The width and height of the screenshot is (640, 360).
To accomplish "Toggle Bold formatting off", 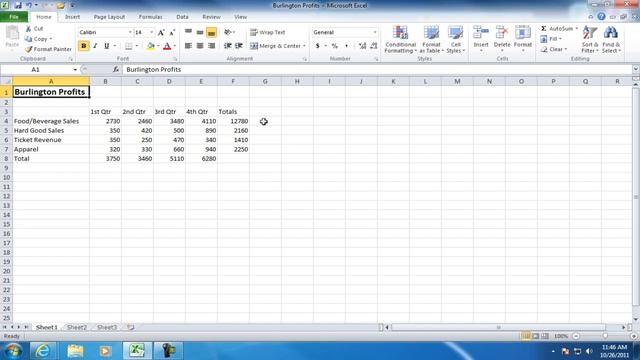I will 84,46.
